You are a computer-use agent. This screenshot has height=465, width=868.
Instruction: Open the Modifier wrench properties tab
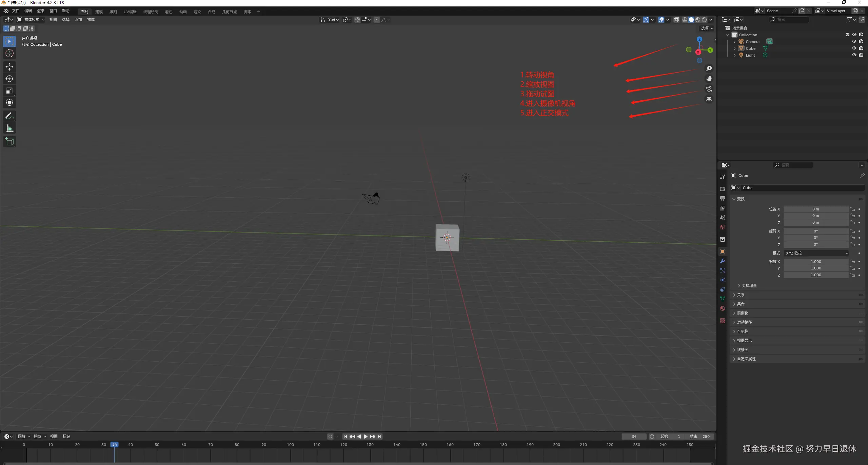pyautogui.click(x=723, y=261)
